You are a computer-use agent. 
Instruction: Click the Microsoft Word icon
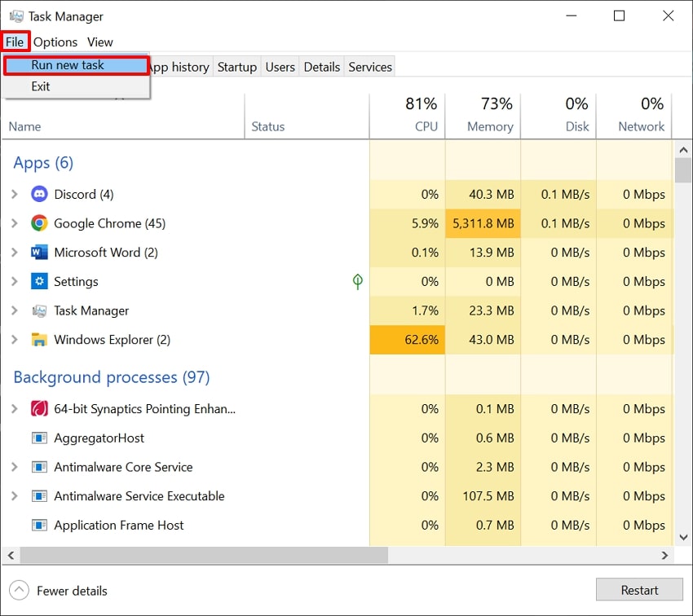[x=39, y=253]
